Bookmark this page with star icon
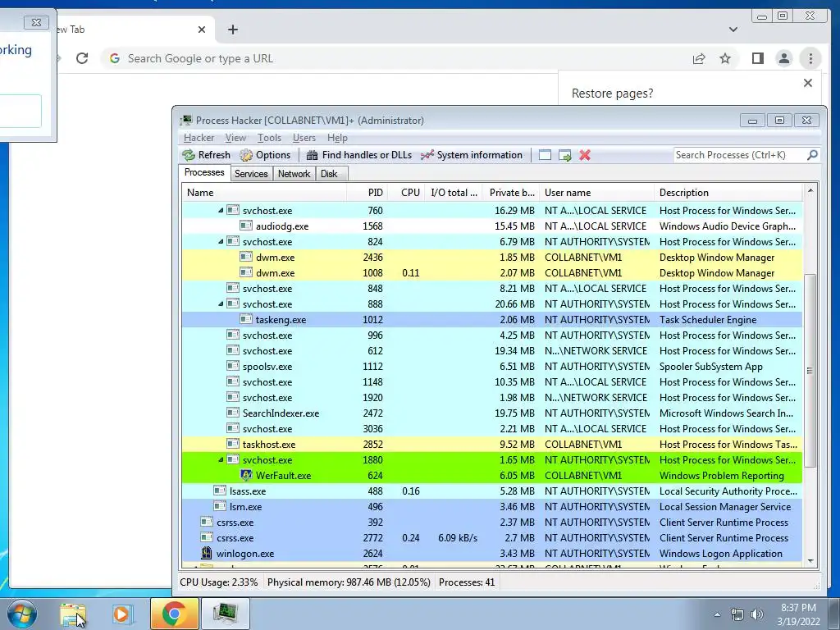Screen dimensions: 840x630 [725, 58]
